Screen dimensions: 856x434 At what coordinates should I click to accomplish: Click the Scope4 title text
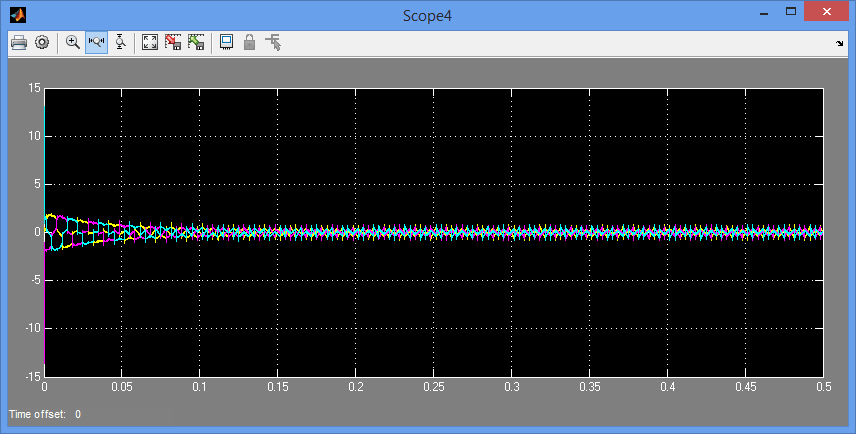(427, 16)
